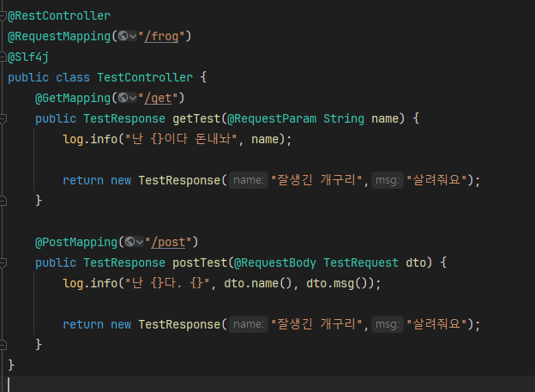Image resolution: width=535 pixels, height=392 pixels.
Task: Follow the "/post" URL path link
Action: 168,242
